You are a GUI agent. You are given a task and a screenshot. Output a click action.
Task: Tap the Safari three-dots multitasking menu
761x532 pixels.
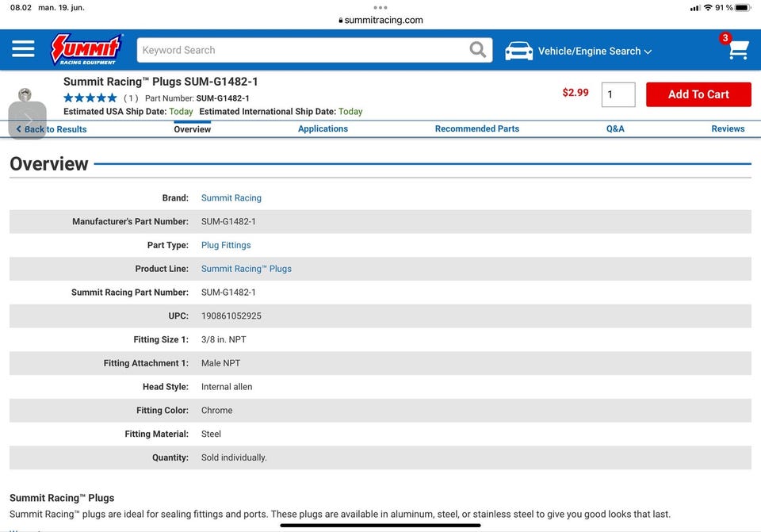[380, 7]
